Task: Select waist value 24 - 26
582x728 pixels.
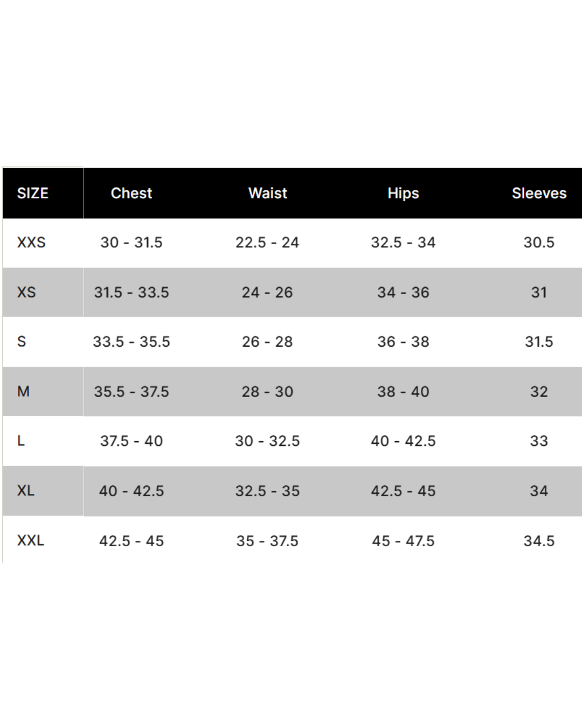Action: click(267, 292)
